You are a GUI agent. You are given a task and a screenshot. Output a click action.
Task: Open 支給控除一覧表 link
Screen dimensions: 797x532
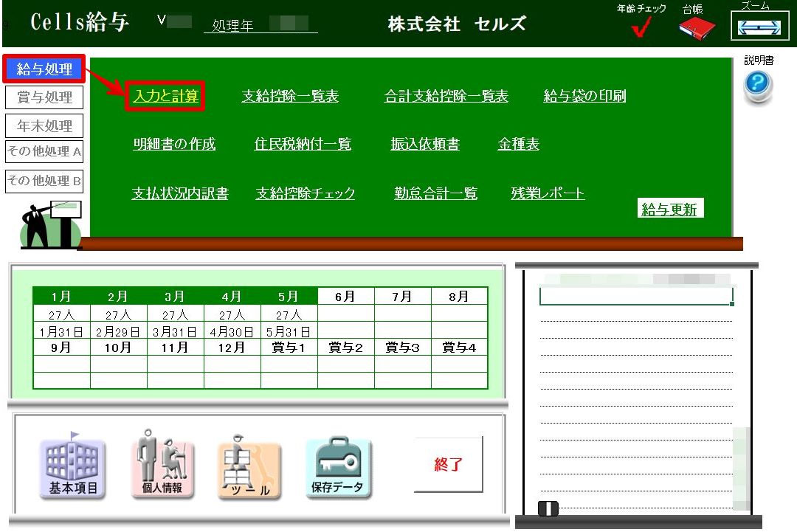[x=290, y=96]
